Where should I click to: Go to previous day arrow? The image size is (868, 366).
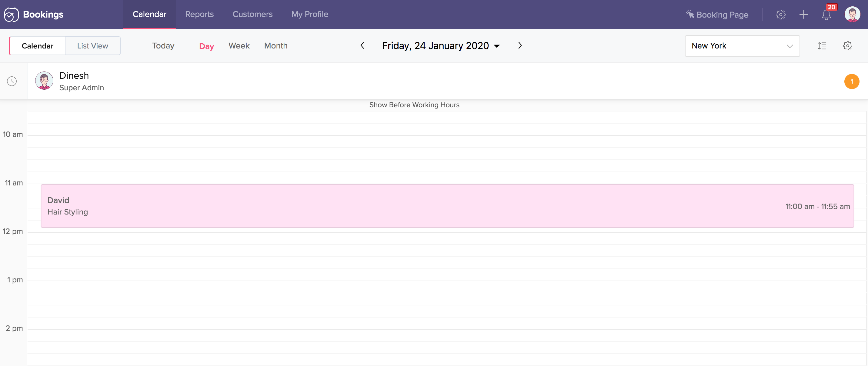[362, 45]
